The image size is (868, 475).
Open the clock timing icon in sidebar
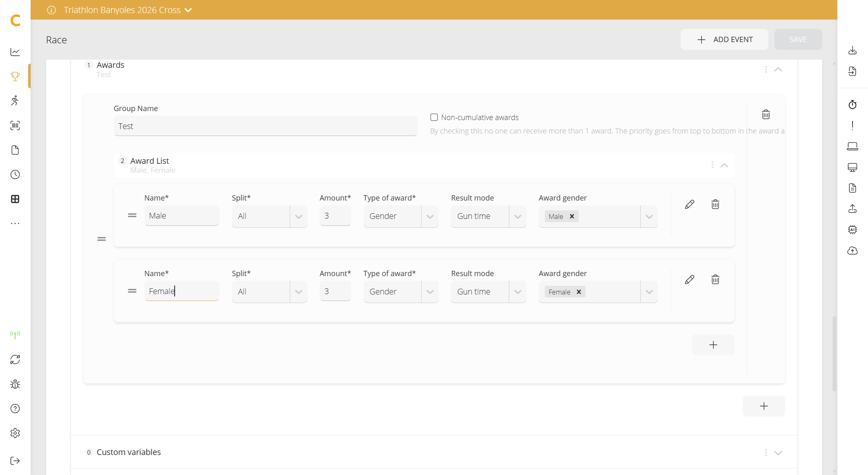(x=15, y=174)
